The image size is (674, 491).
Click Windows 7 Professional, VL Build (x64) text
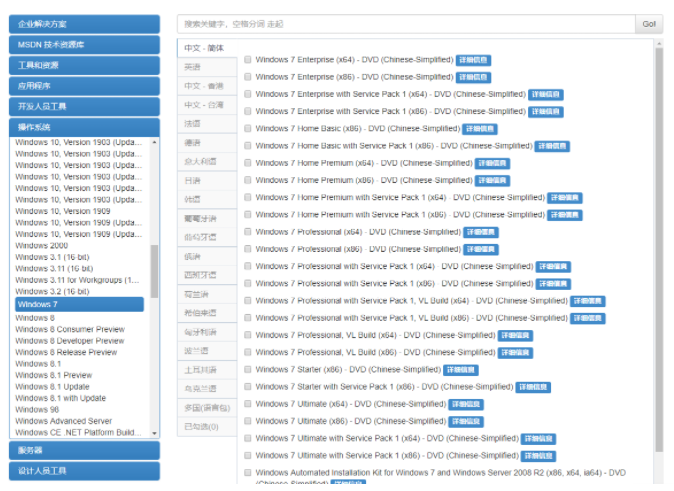(375, 335)
